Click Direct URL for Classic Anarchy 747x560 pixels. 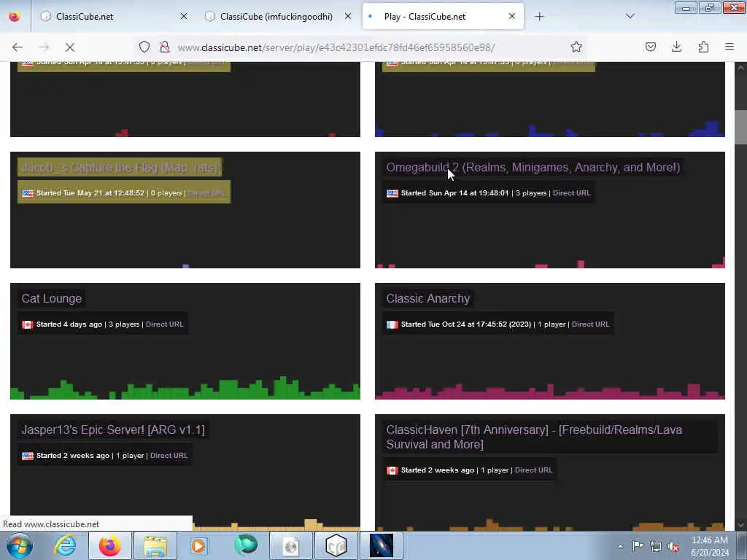tap(590, 324)
